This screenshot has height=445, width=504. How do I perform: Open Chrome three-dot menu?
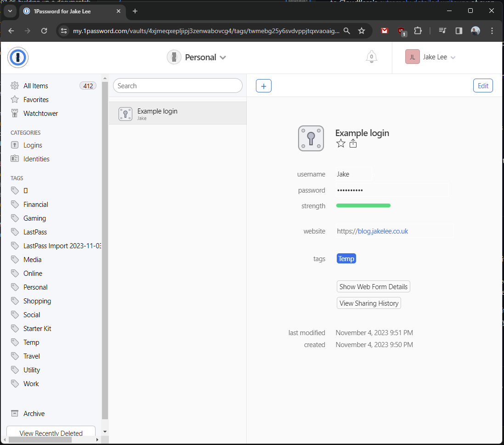click(x=492, y=30)
